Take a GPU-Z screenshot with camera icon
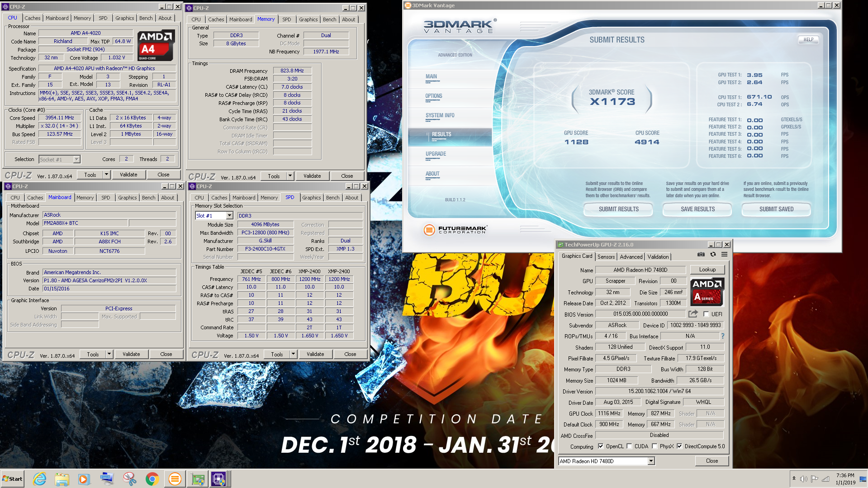The image size is (868, 488). (701, 255)
